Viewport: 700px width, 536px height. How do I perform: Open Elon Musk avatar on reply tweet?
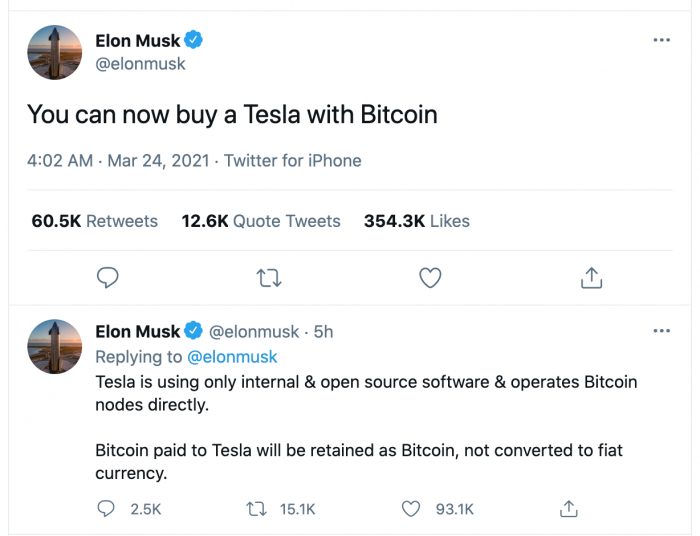pos(54,346)
